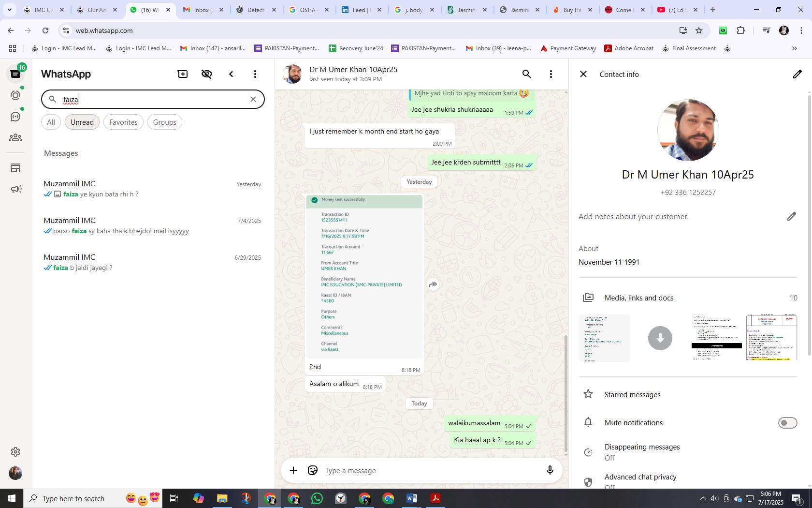The width and height of the screenshot is (812, 508).
Task: Show hidden system tray icons
Action: point(703,498)
